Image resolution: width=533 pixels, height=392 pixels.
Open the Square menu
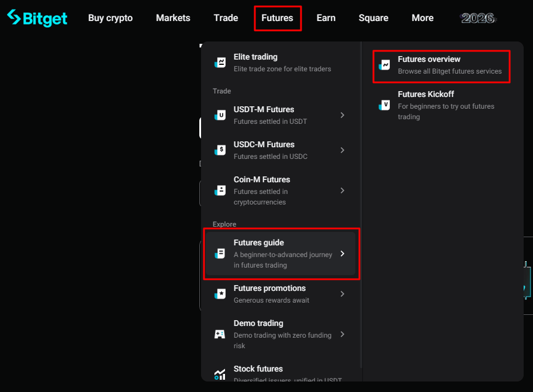(x=373, y=18)
